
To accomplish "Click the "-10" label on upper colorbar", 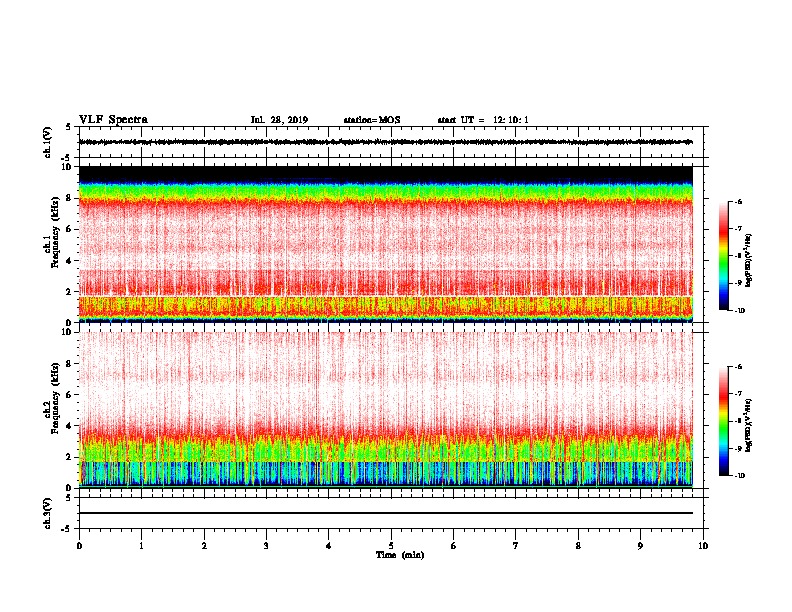I will pyautogui.click(x=740, y=311).
